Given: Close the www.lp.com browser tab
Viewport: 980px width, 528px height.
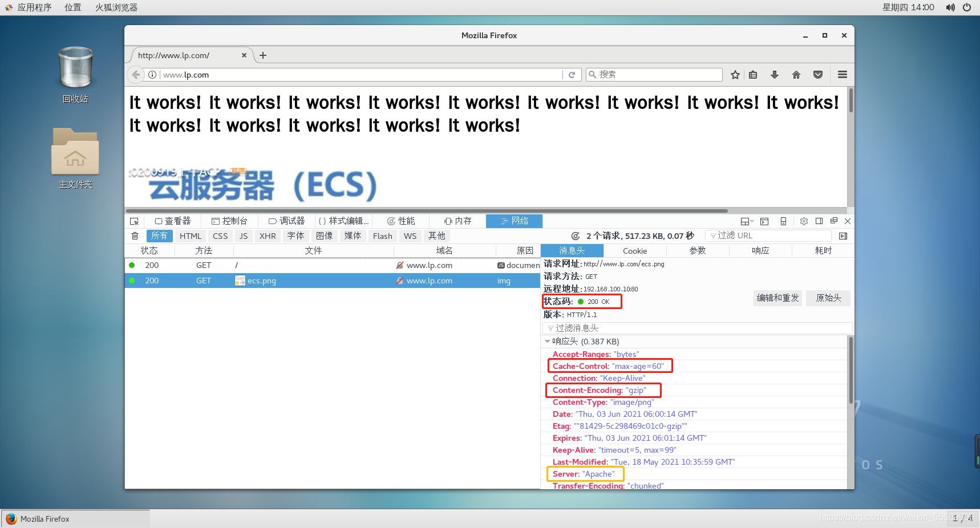Looking at the screenshot, I should (244, 55).
